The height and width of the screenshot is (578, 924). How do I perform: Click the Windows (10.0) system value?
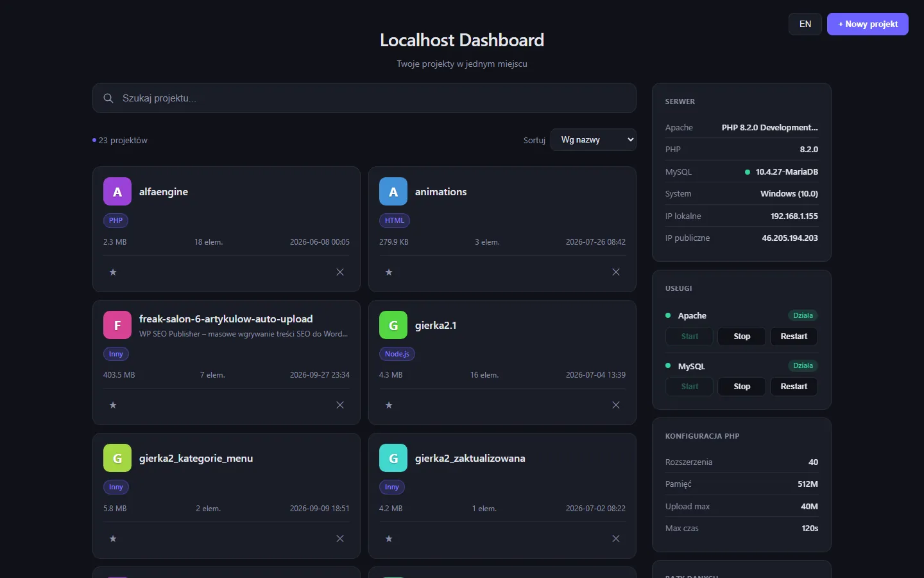coord(789,193)
